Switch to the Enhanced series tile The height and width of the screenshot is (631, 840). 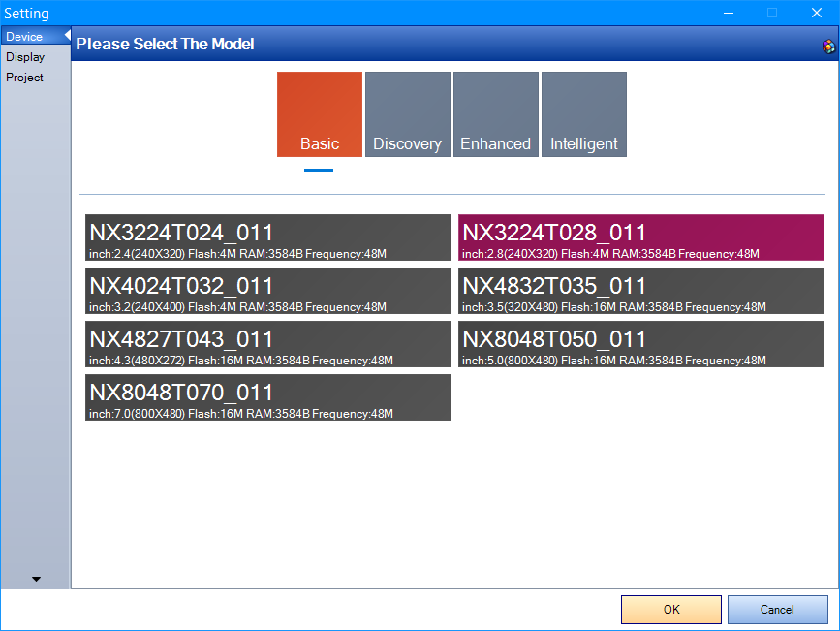[x=496, y=114]
